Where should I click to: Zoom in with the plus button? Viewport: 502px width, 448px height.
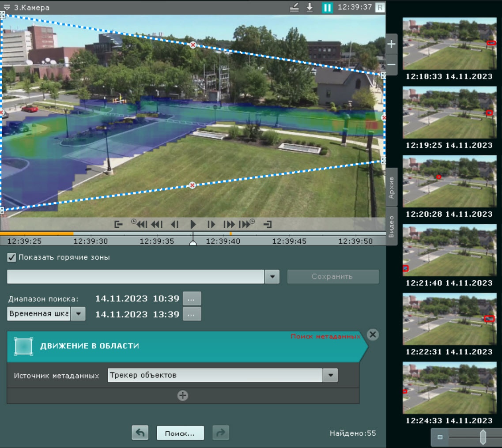(391, 45)
